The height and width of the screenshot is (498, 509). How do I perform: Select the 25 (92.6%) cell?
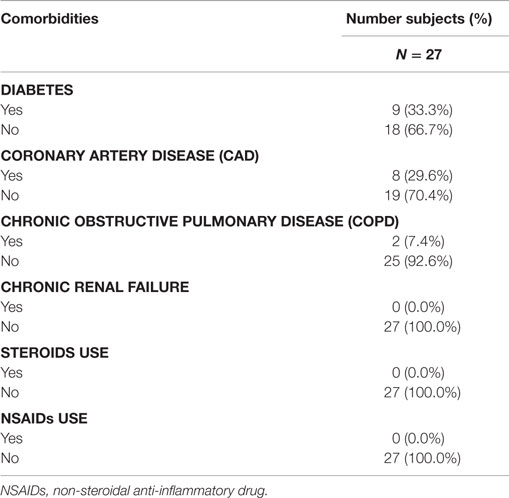(418, 261)
